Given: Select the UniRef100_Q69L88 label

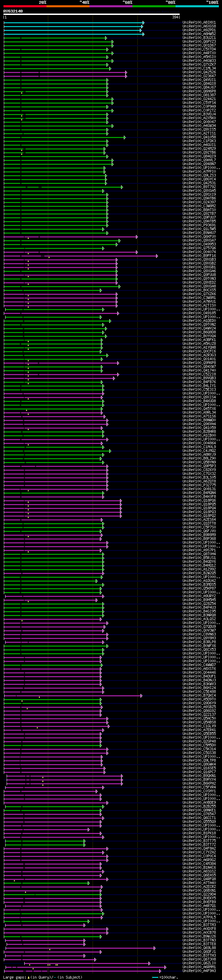Looking at the screenshot, I should [199, 948].
